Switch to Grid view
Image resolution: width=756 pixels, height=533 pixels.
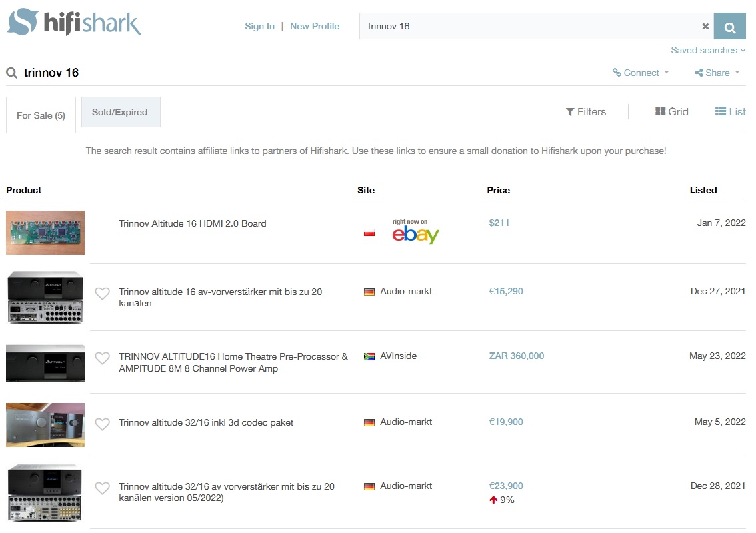672,112
